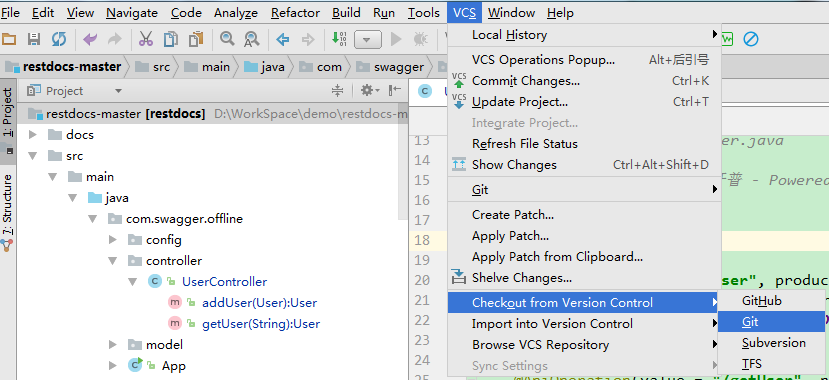Expand the config package
829x380 pixels.
(x=113, y=240)
